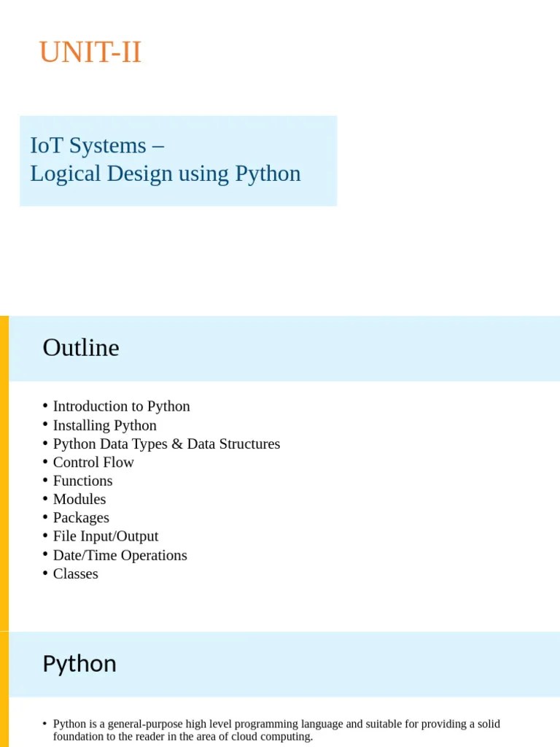Click the 'File Input/Output' bullet
The image size is (560, 747).
click(106, 536)
